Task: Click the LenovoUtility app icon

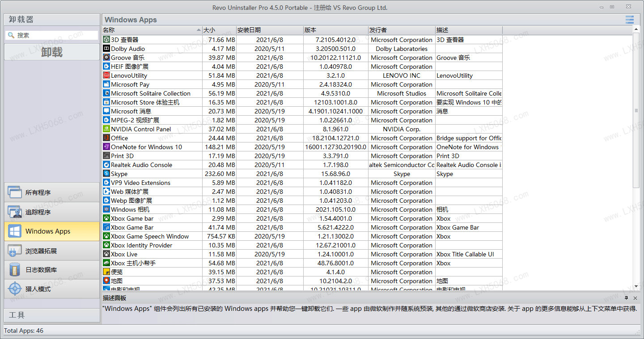Action: tap(106, 75)
